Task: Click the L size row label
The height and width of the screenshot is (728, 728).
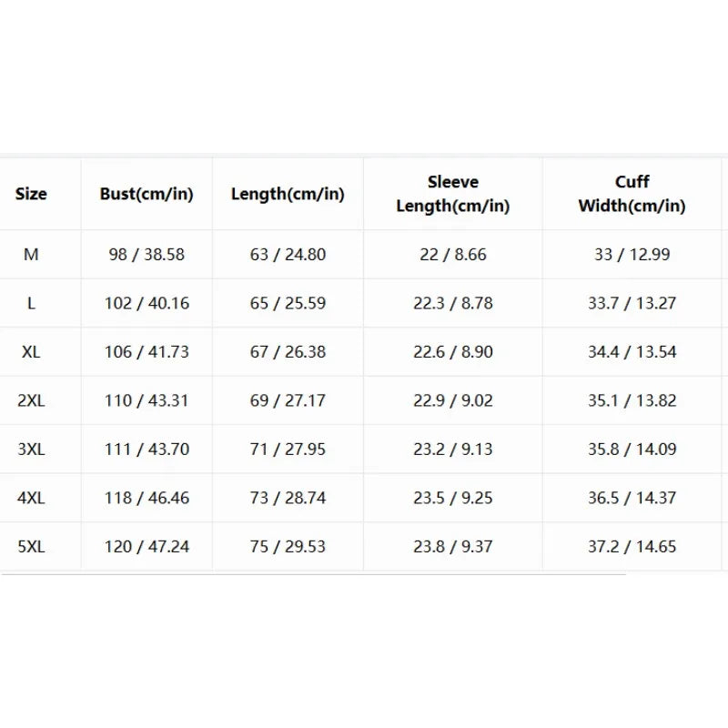Action: [31, 303]
